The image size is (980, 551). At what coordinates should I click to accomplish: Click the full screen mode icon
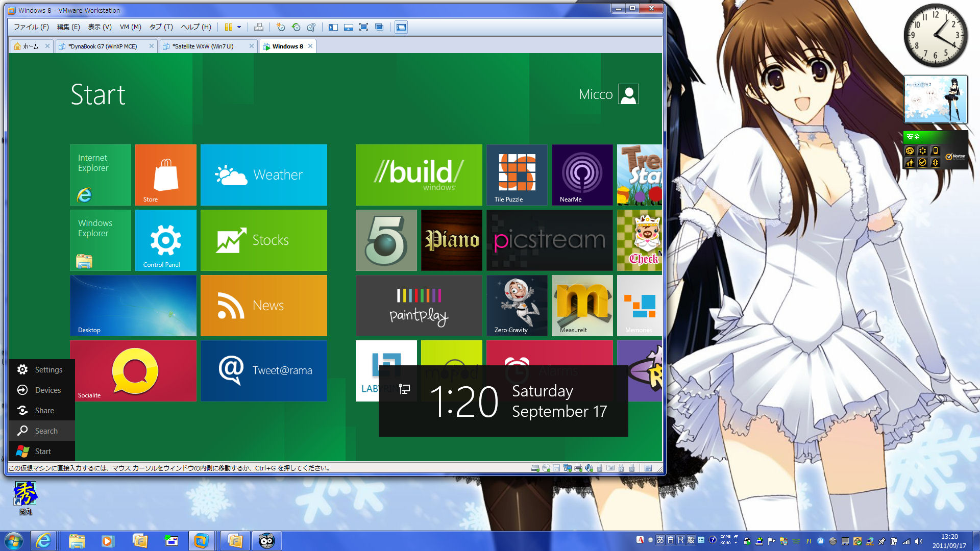pyautogui.click(x=363, y=27)
